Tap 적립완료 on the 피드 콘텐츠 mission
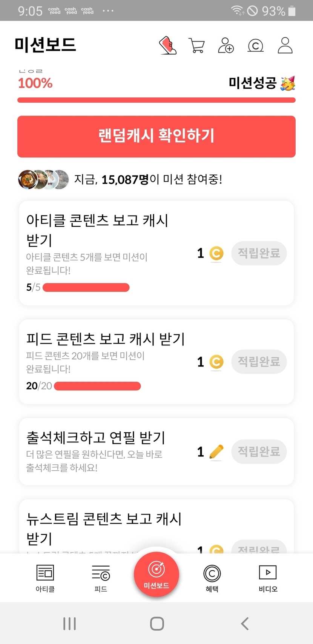 point(259,362)
